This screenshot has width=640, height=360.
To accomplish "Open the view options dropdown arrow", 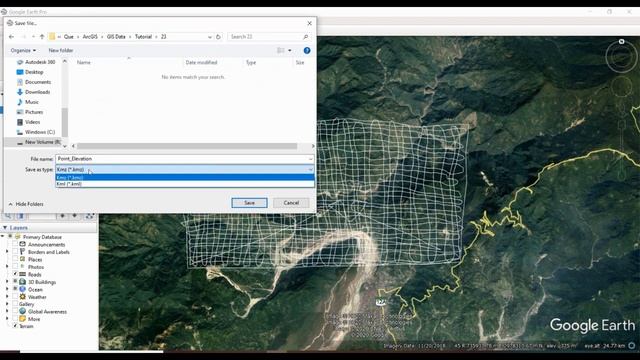I will (x=290, y=50).
